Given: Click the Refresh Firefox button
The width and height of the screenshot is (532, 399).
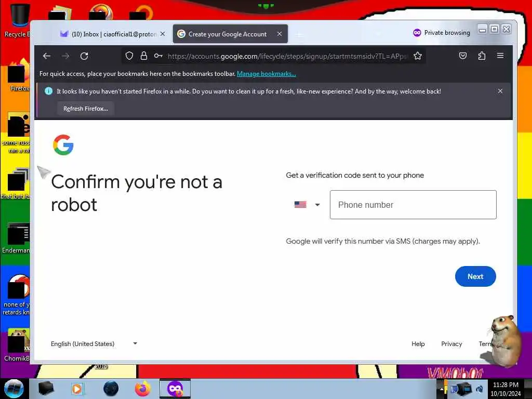Looking at the screenshot, I should 86,109.
